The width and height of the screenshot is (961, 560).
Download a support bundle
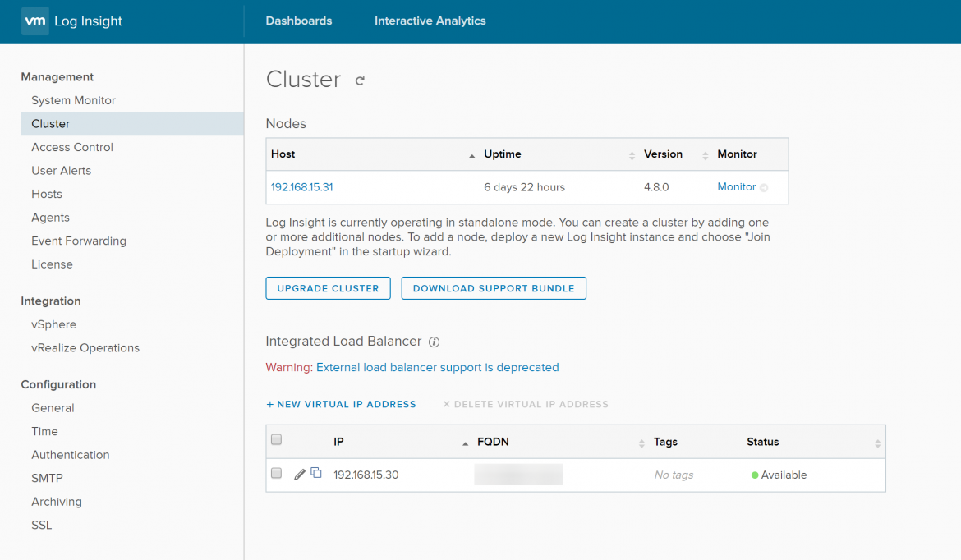(x=493, y=288)
